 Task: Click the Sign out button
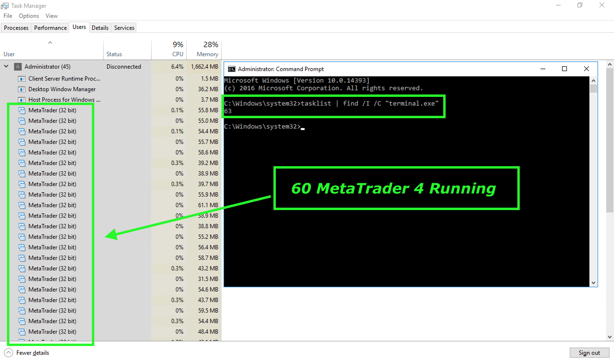click(x=589, y=353)
